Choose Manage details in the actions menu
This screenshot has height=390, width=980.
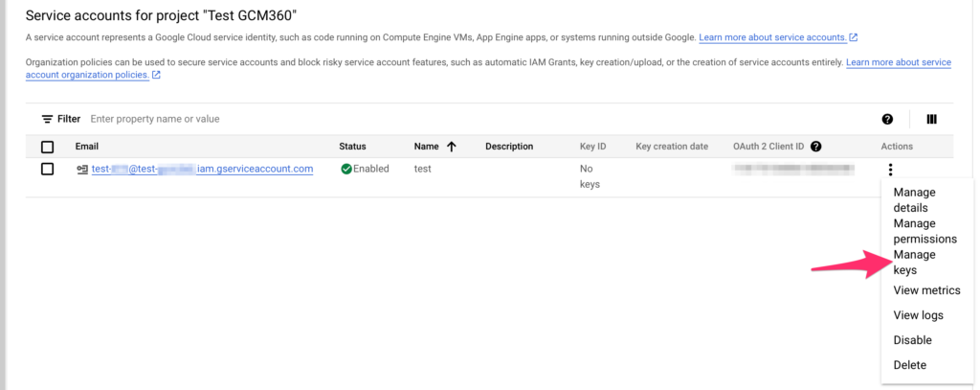click(914, 199)
